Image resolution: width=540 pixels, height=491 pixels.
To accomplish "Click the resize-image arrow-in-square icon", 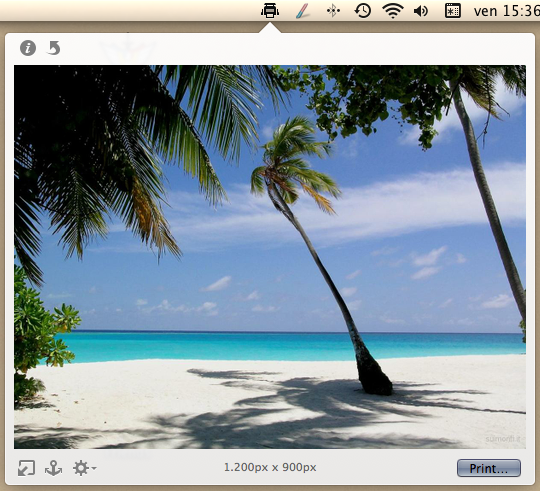I will tap(27, 468).
